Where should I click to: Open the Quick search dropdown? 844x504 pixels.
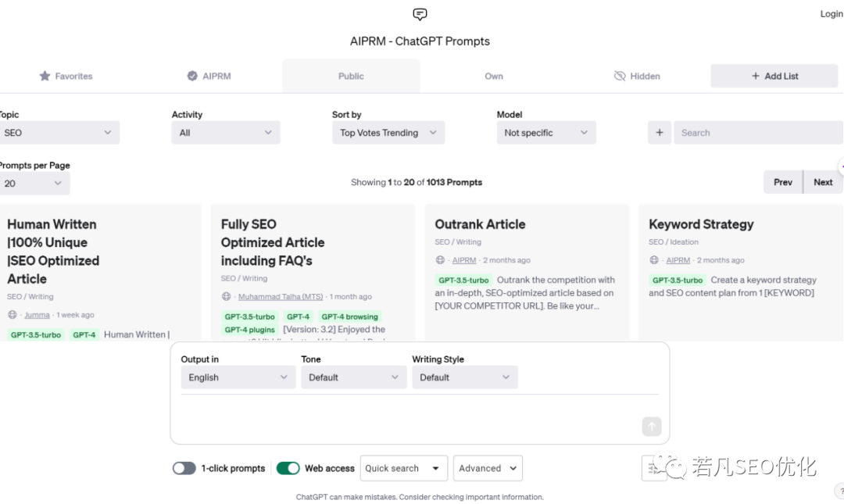point(403,469)
